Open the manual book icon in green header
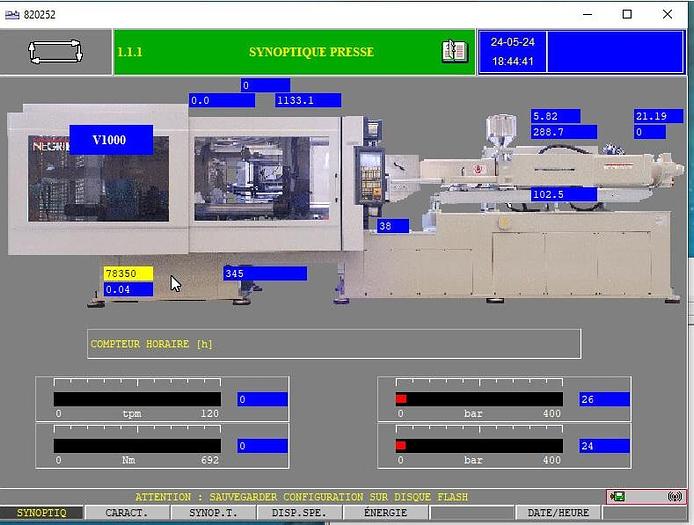This screenshot has width=694, height=525. 454,52
